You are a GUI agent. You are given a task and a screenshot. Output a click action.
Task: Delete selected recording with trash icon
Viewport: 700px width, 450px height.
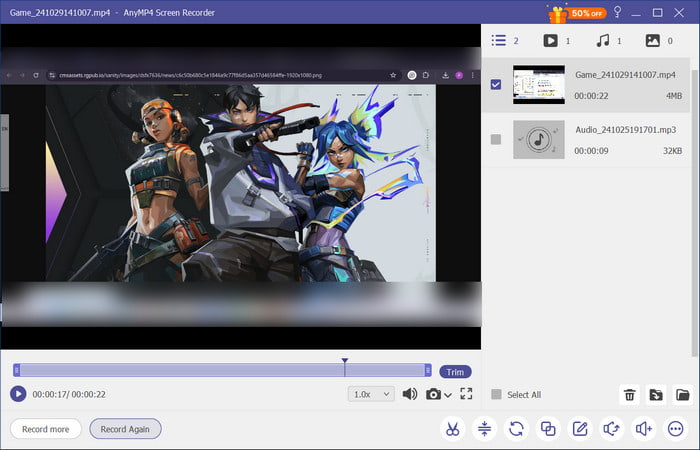tap(630, 395)
